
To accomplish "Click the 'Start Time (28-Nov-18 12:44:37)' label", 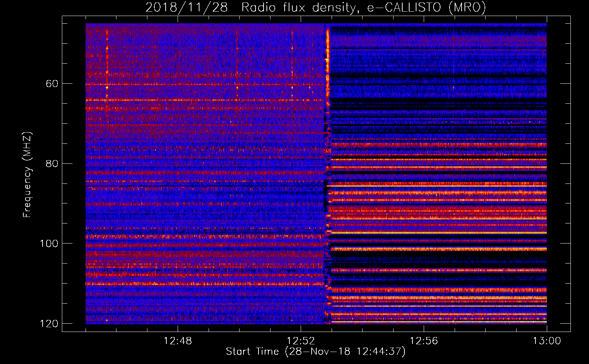I will point(316,352).
